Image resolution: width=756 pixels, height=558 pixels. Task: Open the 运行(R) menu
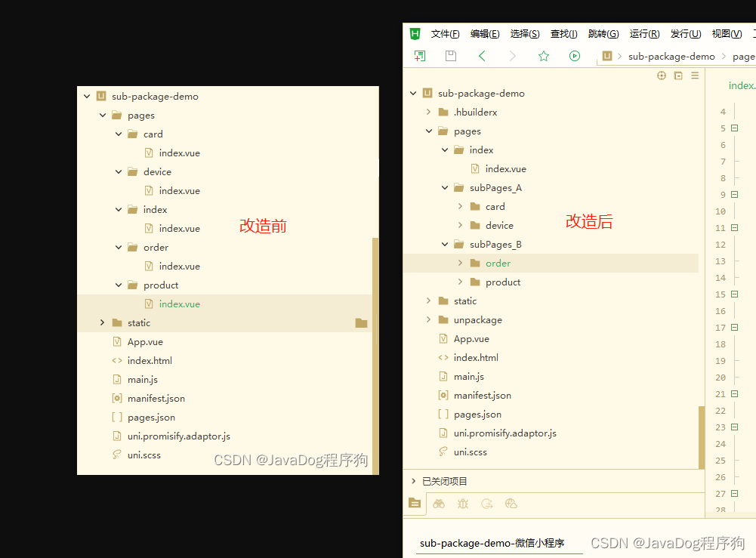tap(643, 33)
